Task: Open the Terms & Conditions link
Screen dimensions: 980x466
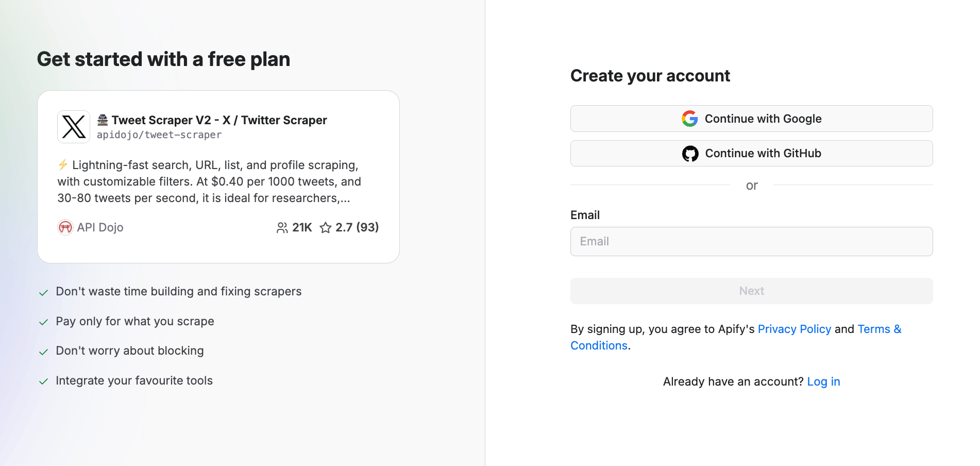Action: pos(879,329)
